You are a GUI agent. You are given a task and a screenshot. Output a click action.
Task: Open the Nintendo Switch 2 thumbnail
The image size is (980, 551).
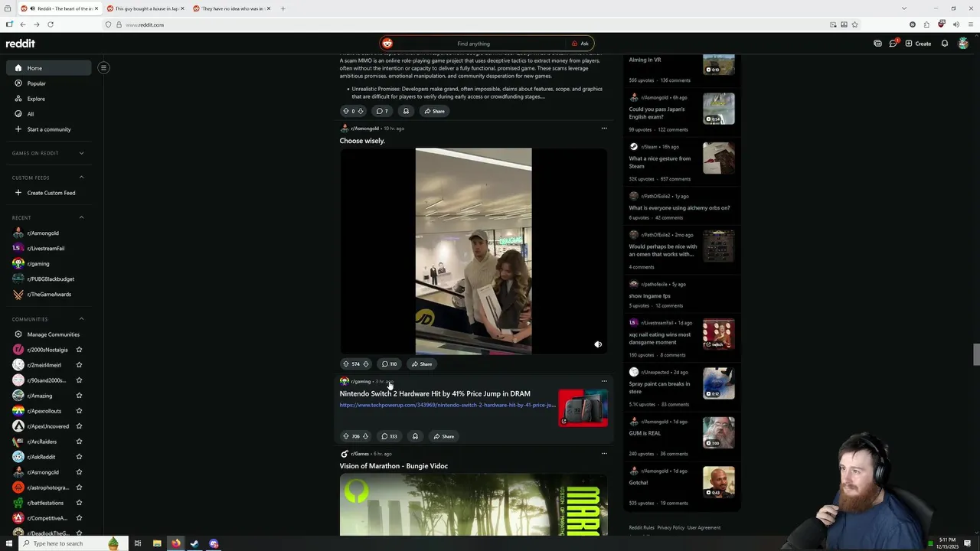tap(583, 408)
